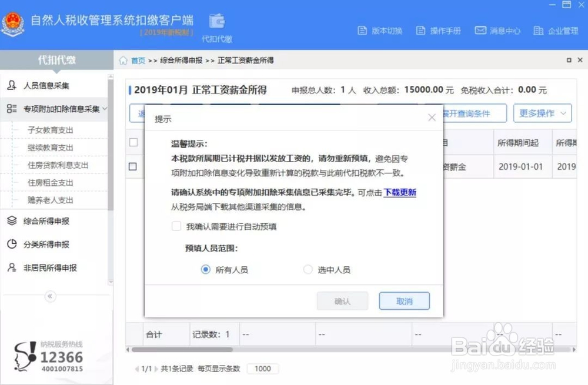Click 综合所得申报 layers icon
The height and width of the screenshot is (385, 588).
(12, 221)
